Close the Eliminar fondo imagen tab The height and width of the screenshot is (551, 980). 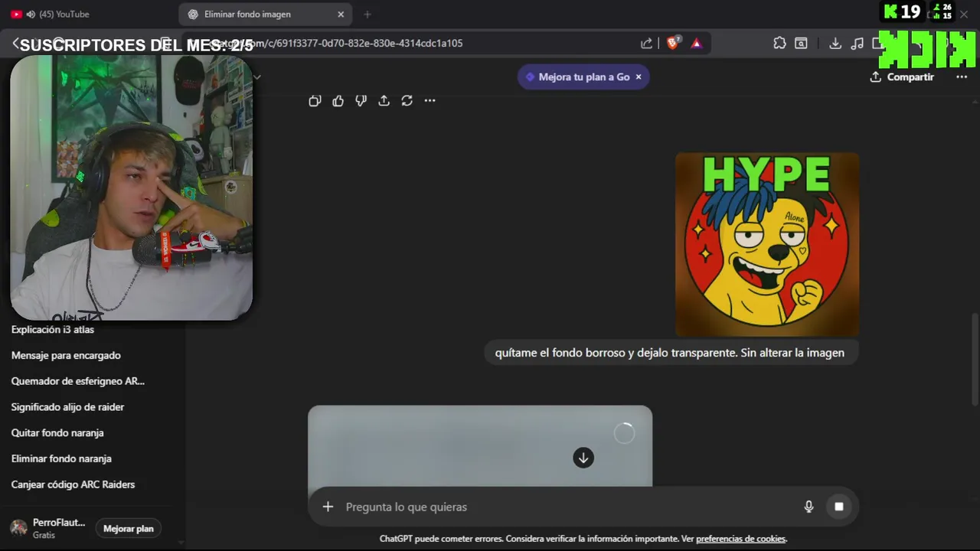pos(341,14)
